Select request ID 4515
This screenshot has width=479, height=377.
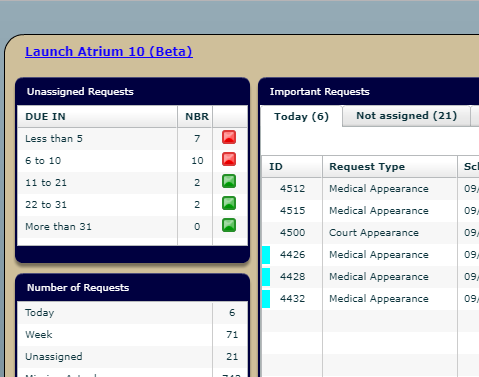coord(292,211)
